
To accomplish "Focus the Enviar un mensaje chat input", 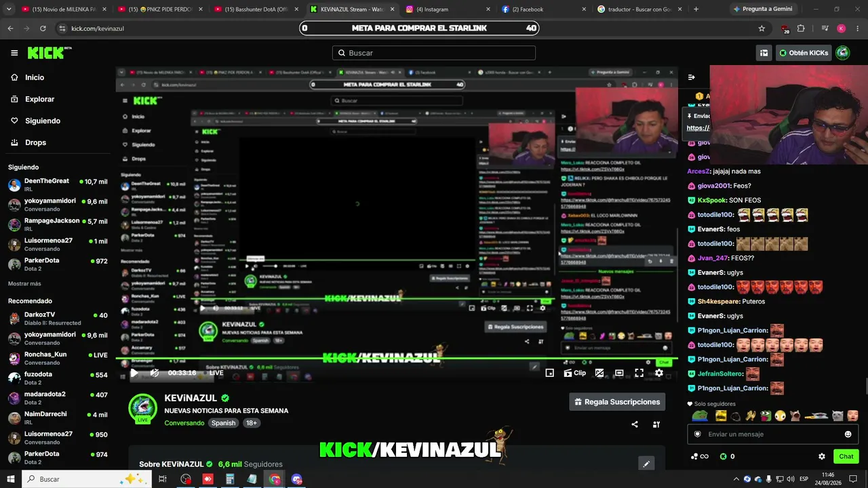I will tap(772, 434).
